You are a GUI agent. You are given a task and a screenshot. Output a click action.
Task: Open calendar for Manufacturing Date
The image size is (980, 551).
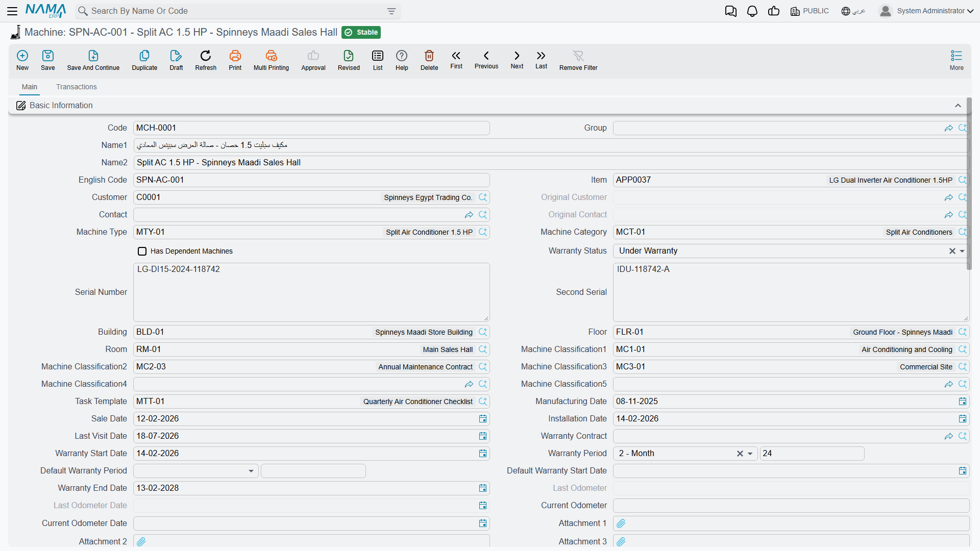click(963, 402)
